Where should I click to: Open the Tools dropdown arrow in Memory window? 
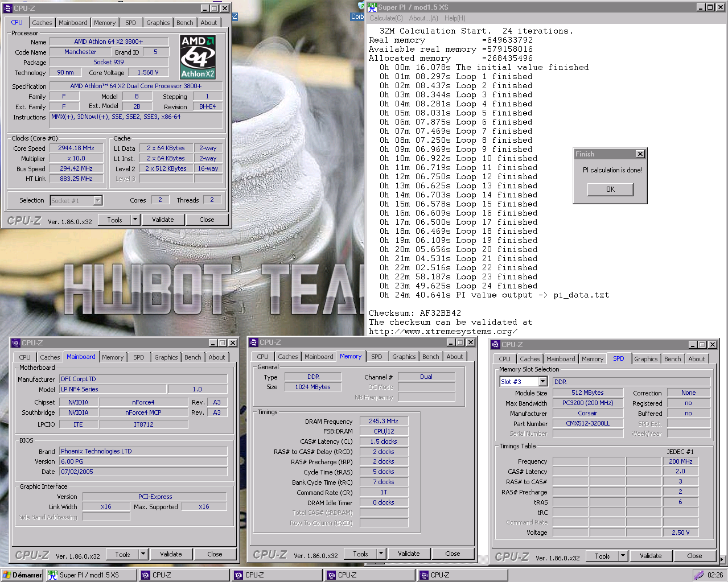(x=381, y=554)
